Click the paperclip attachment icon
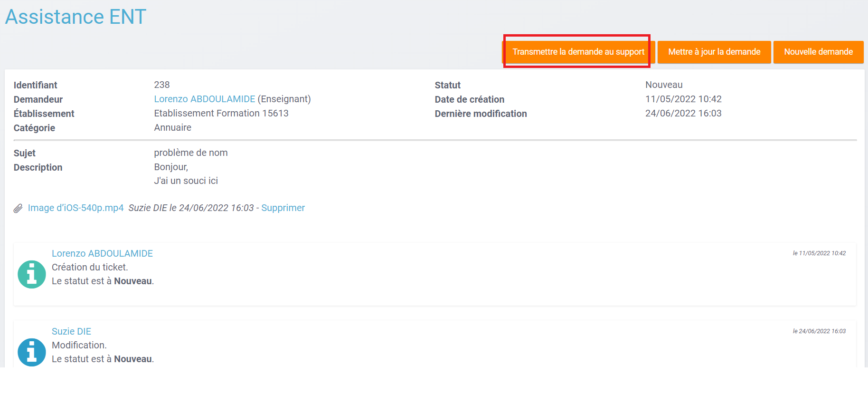 18,208
